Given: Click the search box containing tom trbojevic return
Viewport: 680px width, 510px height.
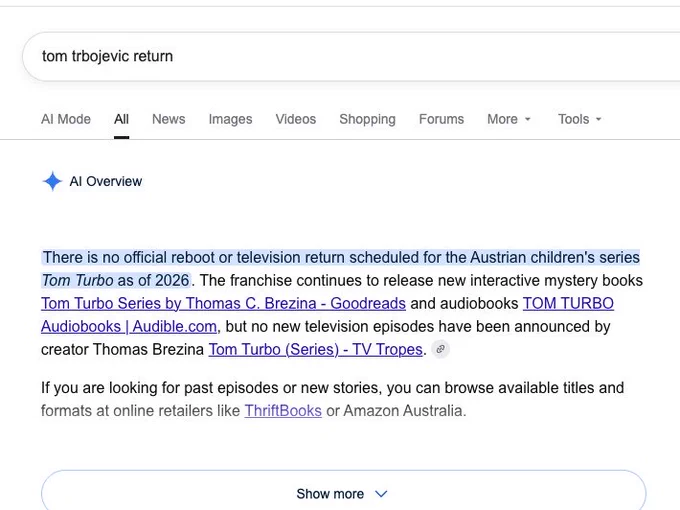Looking at the screenshot, I should click(351, 56).
